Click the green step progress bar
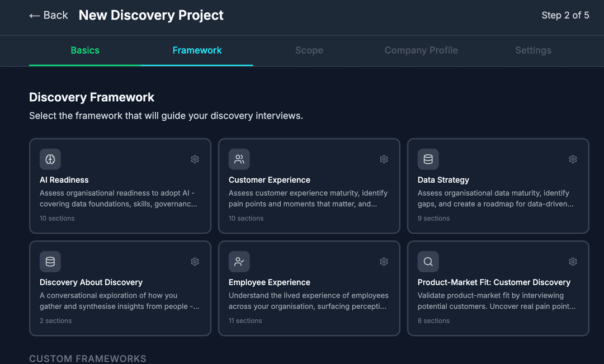This screenshot has height=364, width=604. tap(84, 65)
